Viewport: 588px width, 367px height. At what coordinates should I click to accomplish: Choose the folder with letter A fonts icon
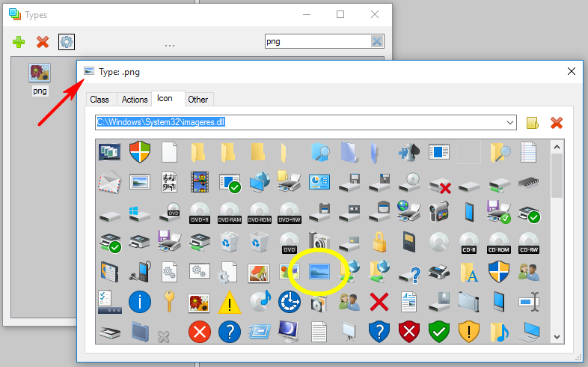[x=469, y=272]
